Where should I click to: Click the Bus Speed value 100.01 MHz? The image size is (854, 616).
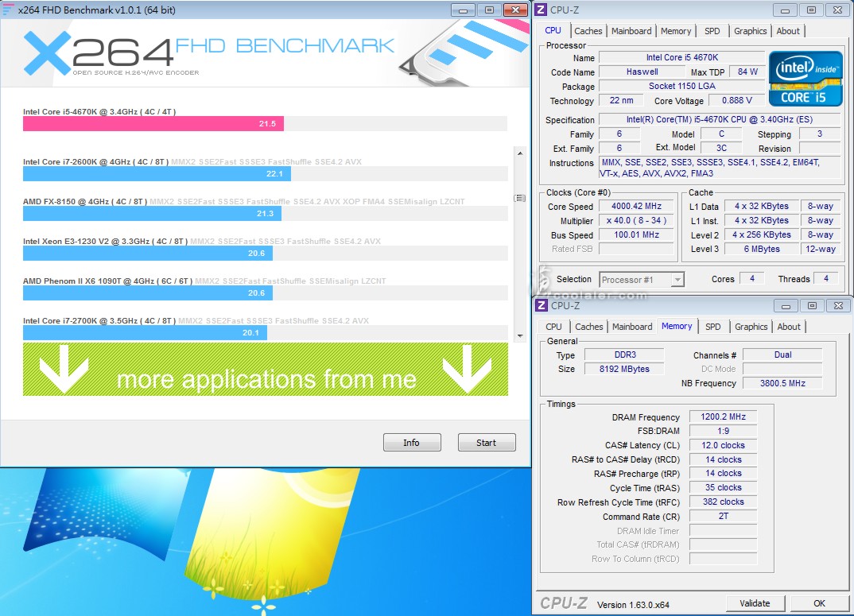coord(636,234)
